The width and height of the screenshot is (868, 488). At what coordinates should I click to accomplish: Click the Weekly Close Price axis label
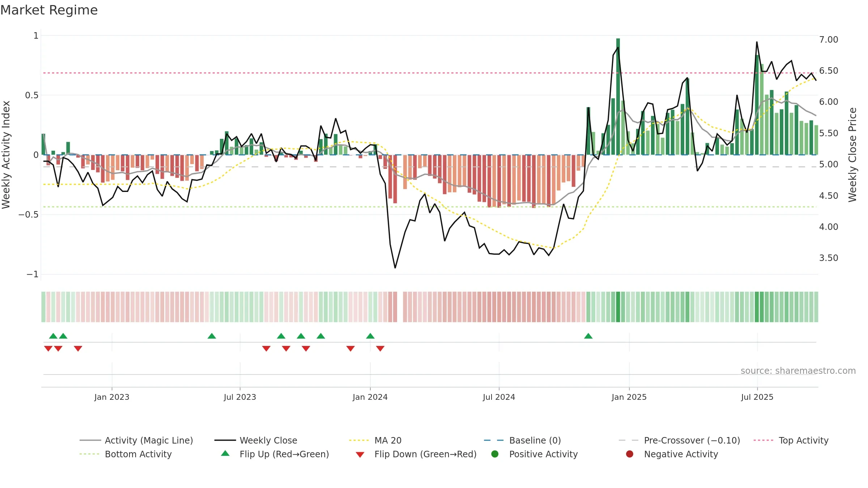click(x=852, y=155)
